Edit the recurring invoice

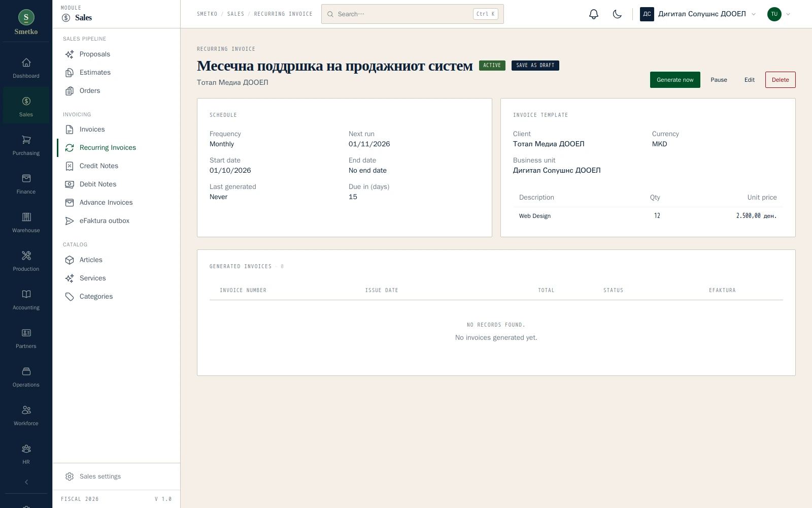[750, 80]
